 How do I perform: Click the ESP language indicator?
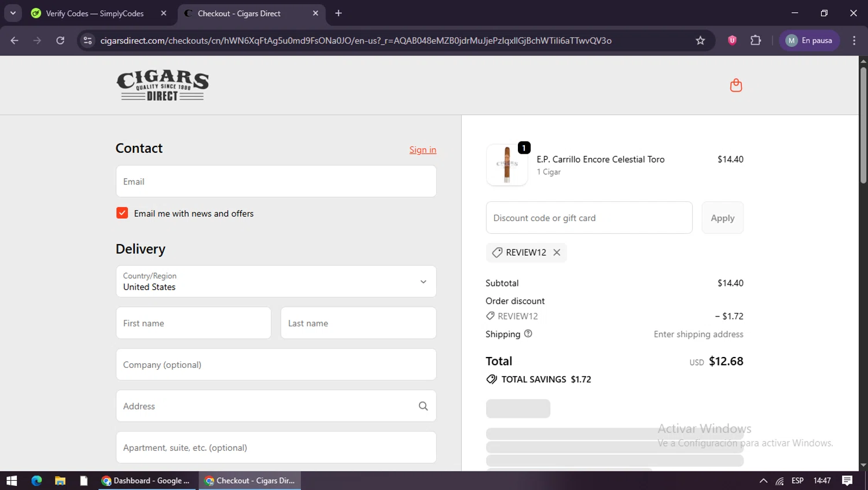(x=797, y=481)
